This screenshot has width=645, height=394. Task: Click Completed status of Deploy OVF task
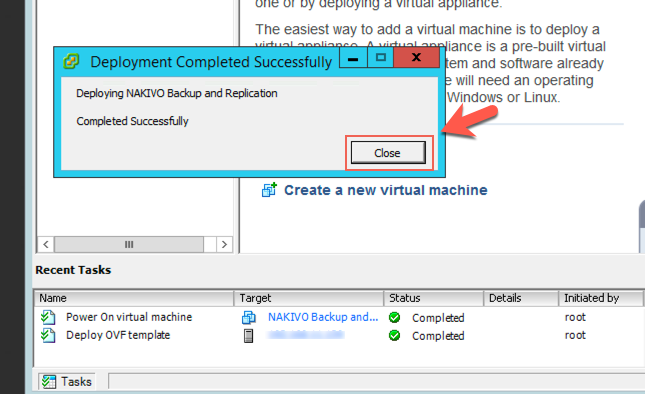click(x=438, y=336)
